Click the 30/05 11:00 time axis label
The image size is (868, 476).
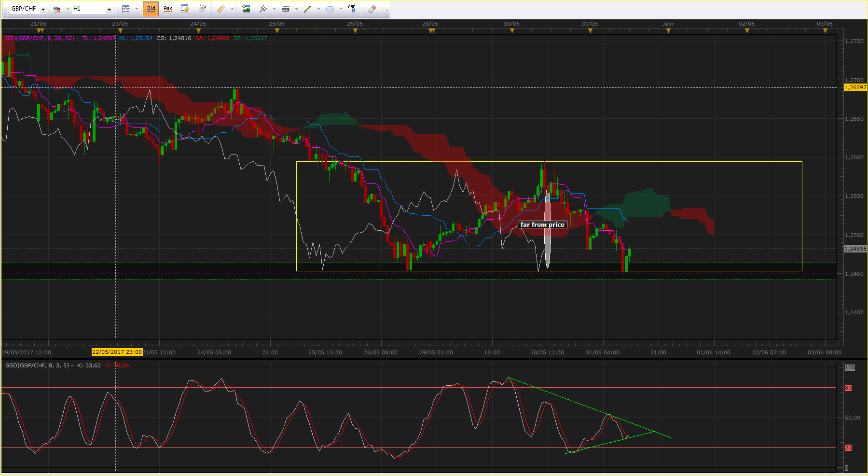coord(547,352)
